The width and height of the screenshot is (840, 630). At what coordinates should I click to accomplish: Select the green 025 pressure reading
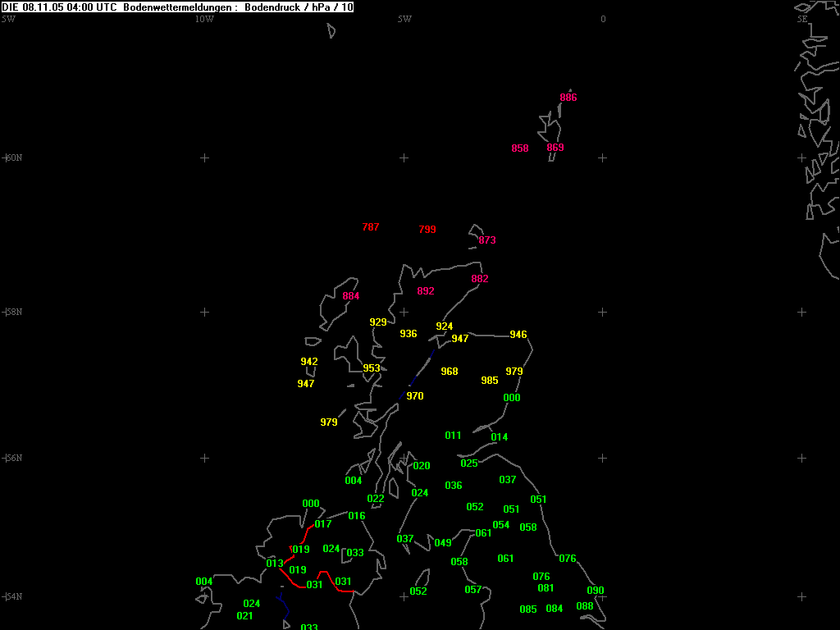pyautogui.click(x=469, y=463)
